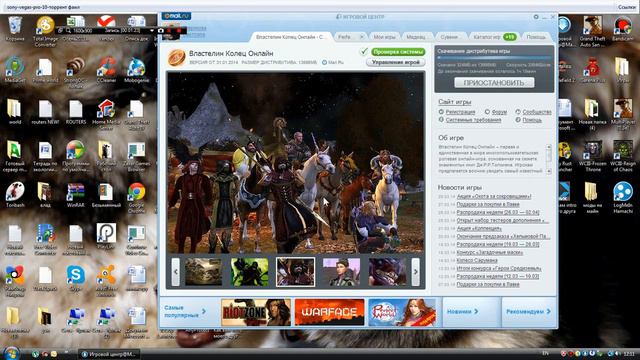Open news 'Распродажа недели (26.03 — 02.04)'

pos(498,212)
